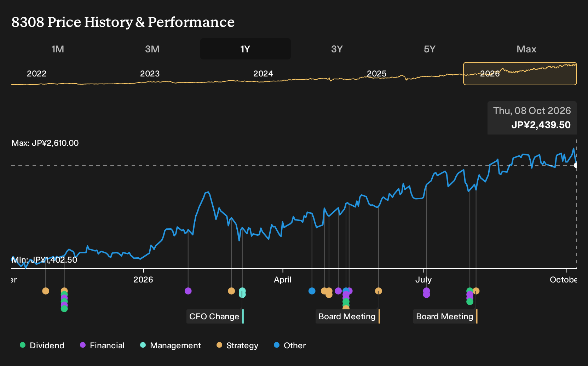Show the 5Y price history
The image size is (588, 366).
click(430, 49)
